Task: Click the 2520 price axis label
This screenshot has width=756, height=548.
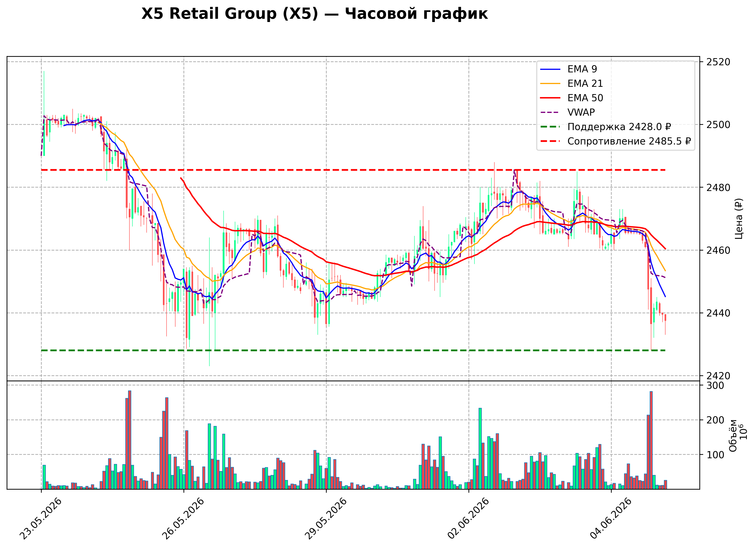Action: (718, 62)
